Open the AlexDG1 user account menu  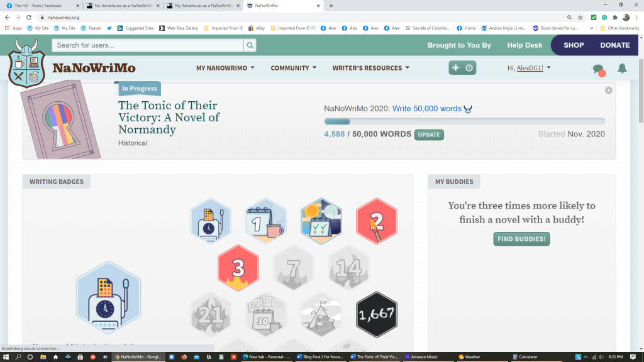coord(529,68)
